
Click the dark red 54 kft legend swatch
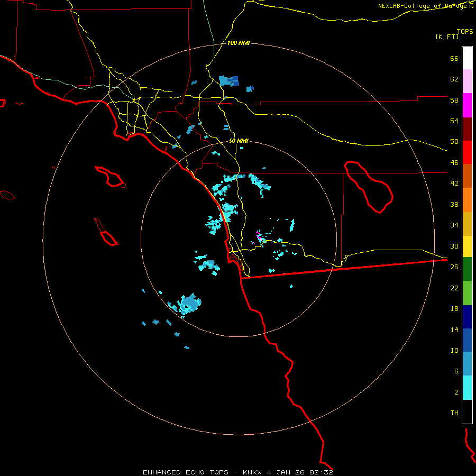[467, 129]
